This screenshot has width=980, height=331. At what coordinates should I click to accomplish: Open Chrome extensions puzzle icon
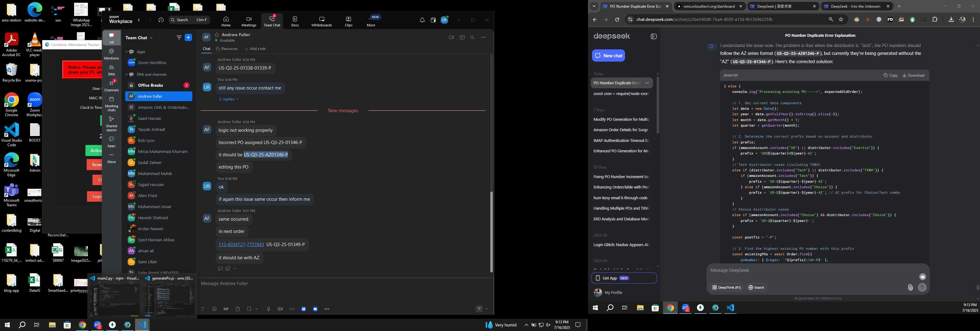point(935,19)
